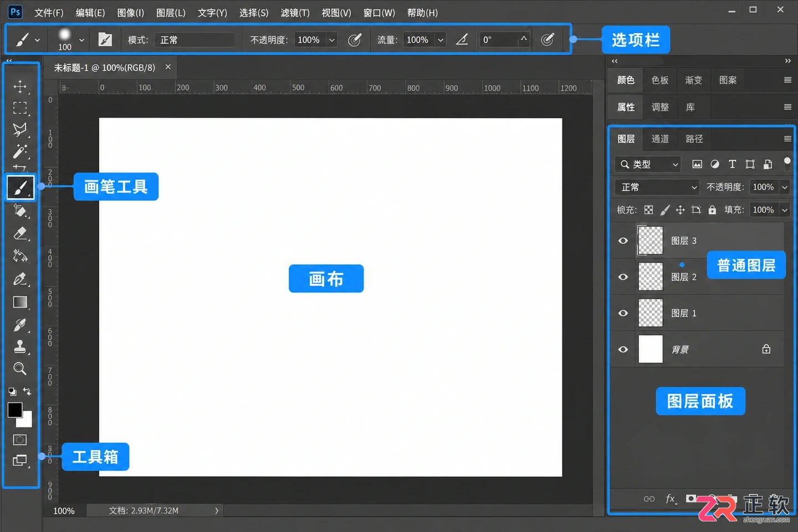This screenshot has height=532, width=798.
Task: Open the 类型 layer filter dropdown
Action: pos(648,164)
